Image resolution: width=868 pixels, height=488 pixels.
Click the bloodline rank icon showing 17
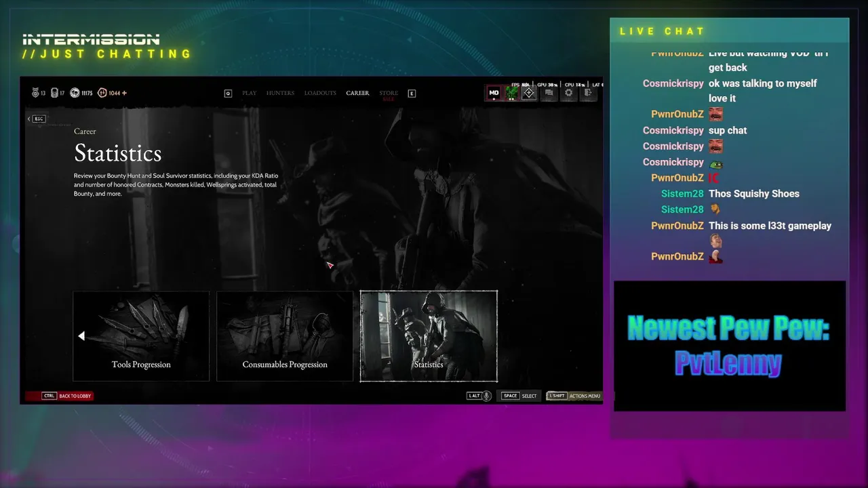click(x=54, y=93)
